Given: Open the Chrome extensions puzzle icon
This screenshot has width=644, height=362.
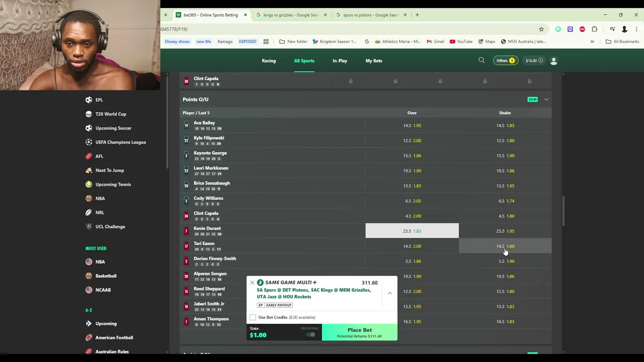Looking at the screenshot, I should coord(594,29).
